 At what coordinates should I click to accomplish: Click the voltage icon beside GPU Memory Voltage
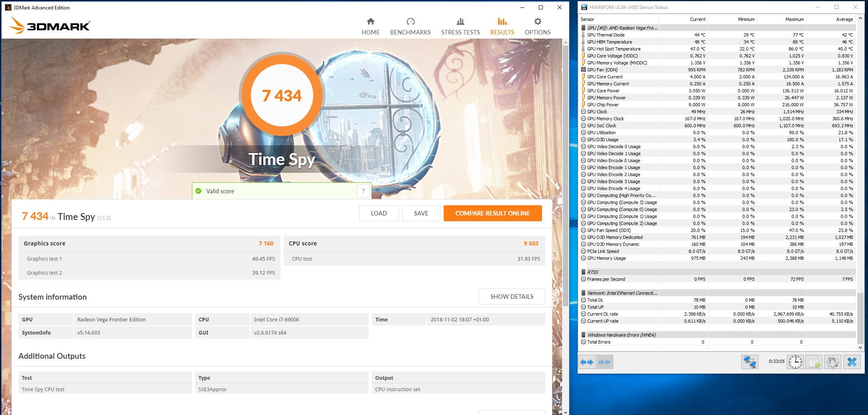point(583,63)
